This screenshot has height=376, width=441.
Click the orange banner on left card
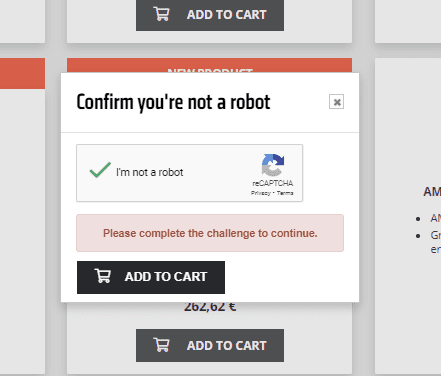(x=22, y=74)
